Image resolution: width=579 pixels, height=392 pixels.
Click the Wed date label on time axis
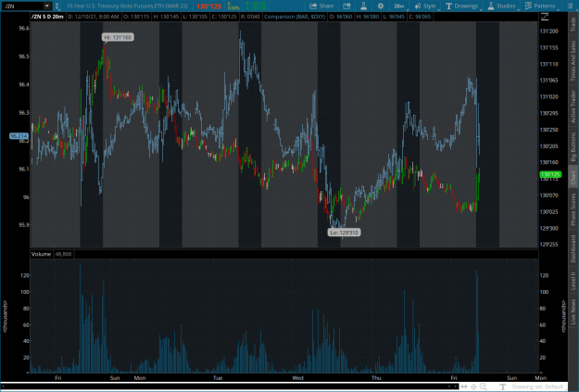pos(297,377)
